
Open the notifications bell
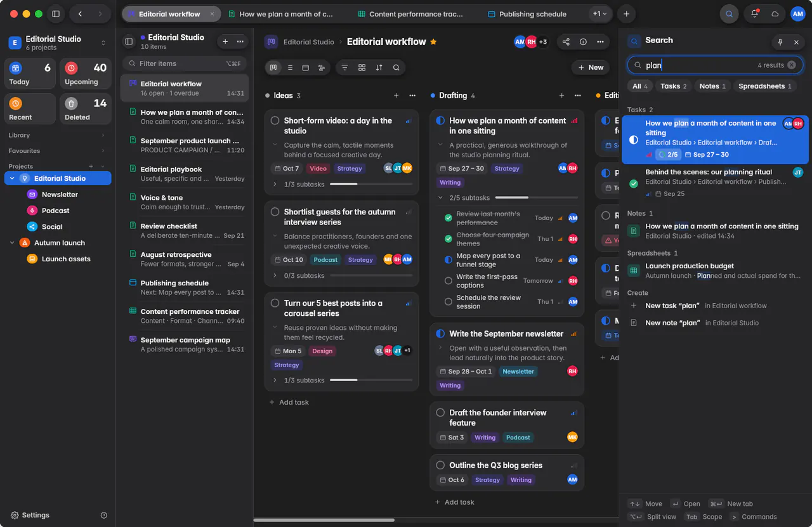(x=754, y=14)
